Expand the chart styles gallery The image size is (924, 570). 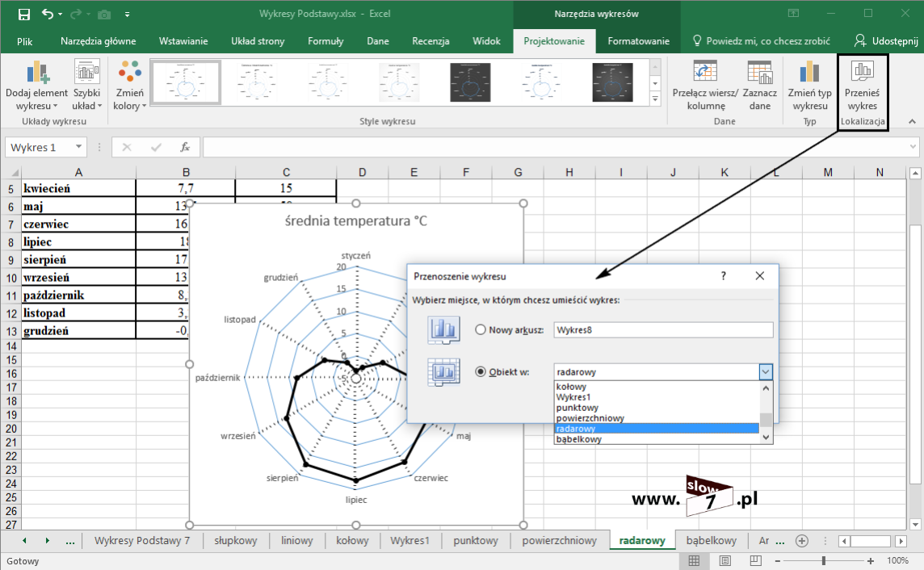[x=655, y=99]
